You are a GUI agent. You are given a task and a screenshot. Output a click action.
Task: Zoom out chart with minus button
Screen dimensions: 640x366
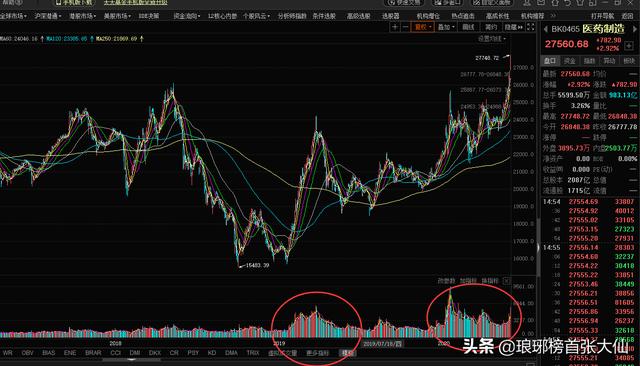click(x=405, y=27)
